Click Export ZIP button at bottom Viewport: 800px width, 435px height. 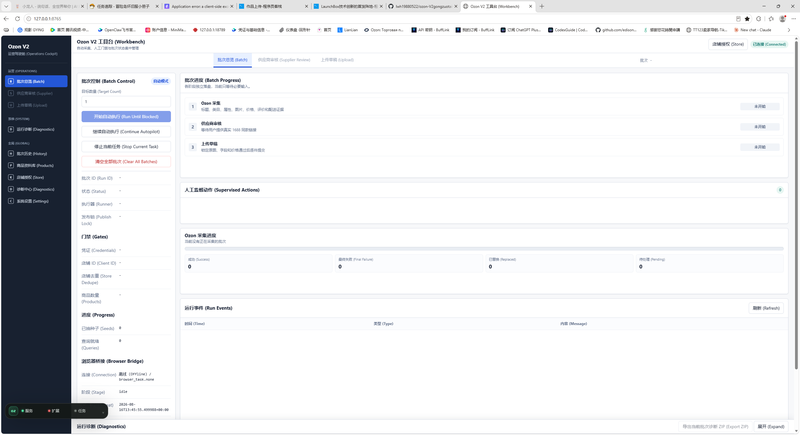pos(715,426)
